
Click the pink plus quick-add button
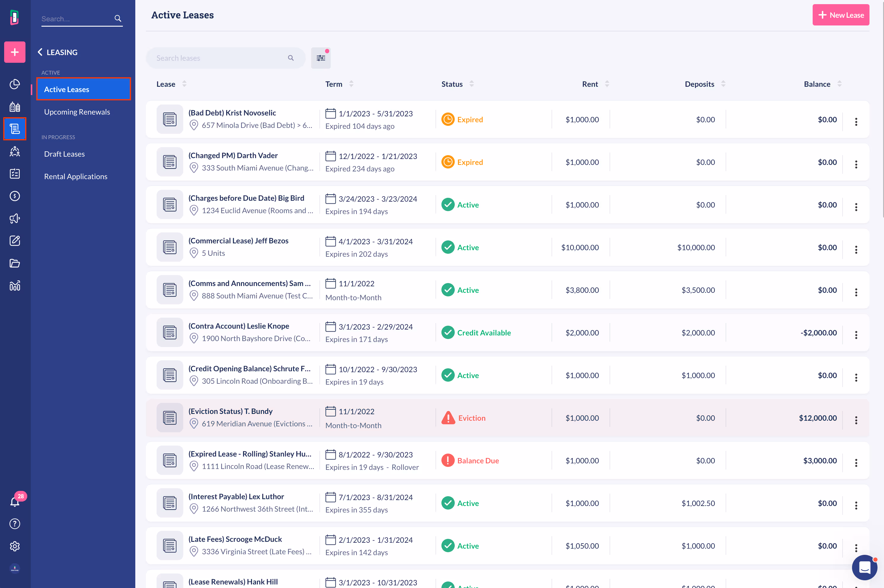(15, 52)
